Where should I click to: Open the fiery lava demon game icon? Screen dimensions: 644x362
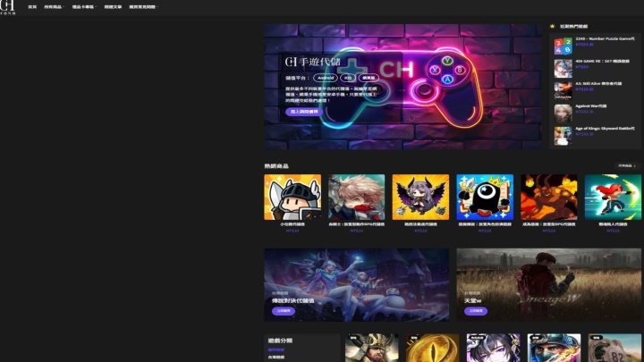(548, 197)
